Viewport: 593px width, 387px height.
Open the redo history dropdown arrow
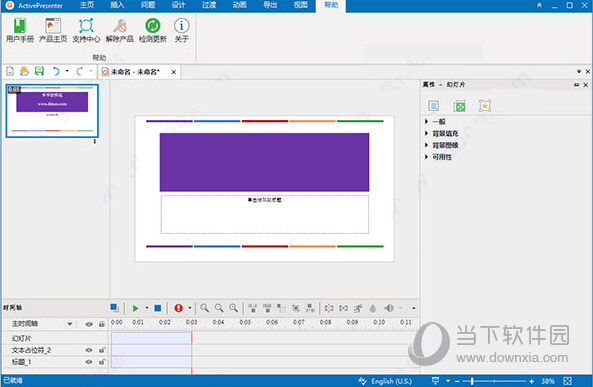[x=91, y=71]
